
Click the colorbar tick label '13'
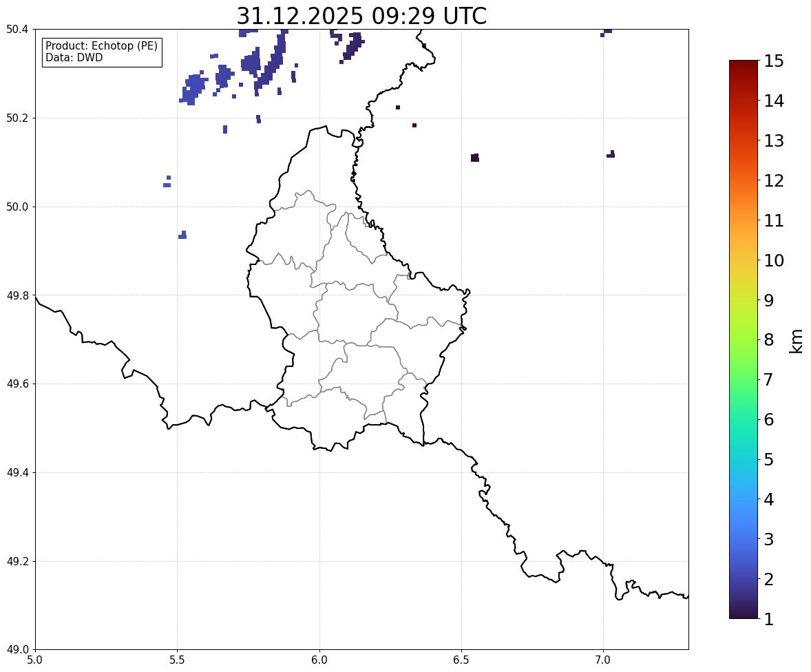tap(773, 140)
